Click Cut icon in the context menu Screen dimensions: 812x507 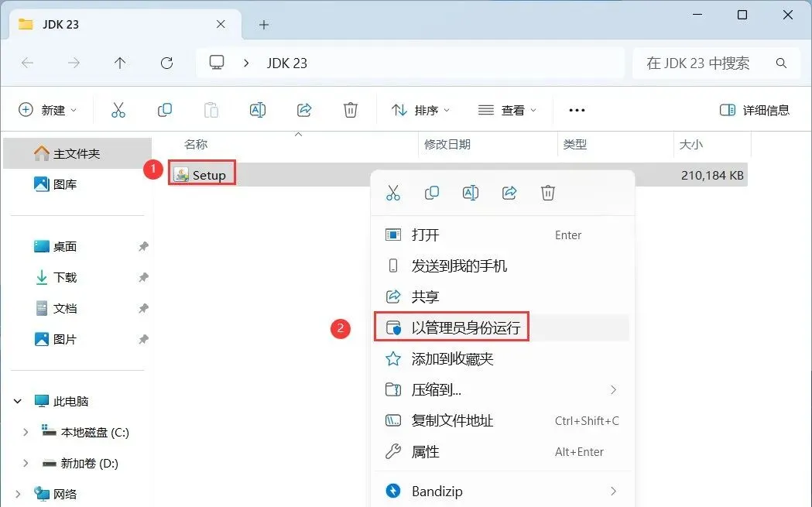coord(393,194)
